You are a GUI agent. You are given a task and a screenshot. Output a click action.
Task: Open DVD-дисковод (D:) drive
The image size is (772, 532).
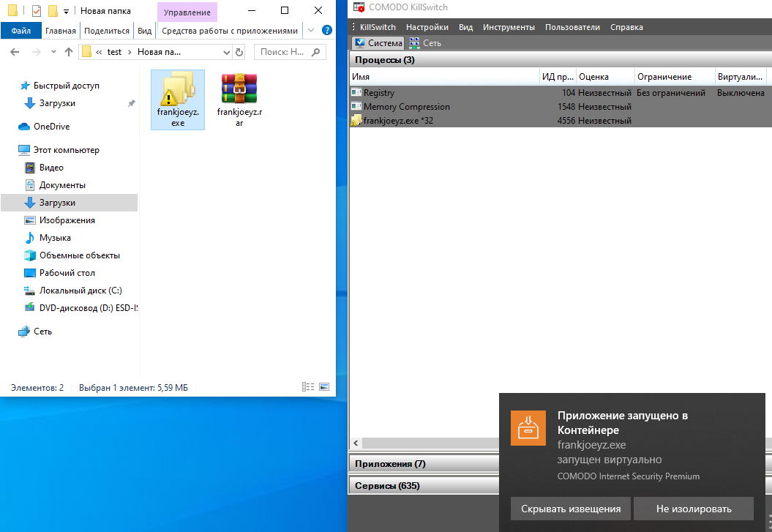click(88, 308)
